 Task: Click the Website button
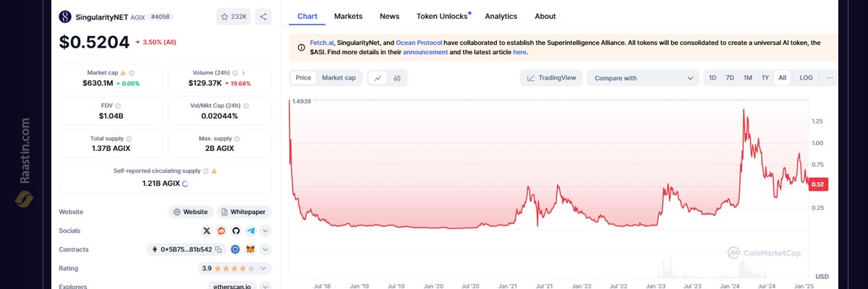[191, 212]
